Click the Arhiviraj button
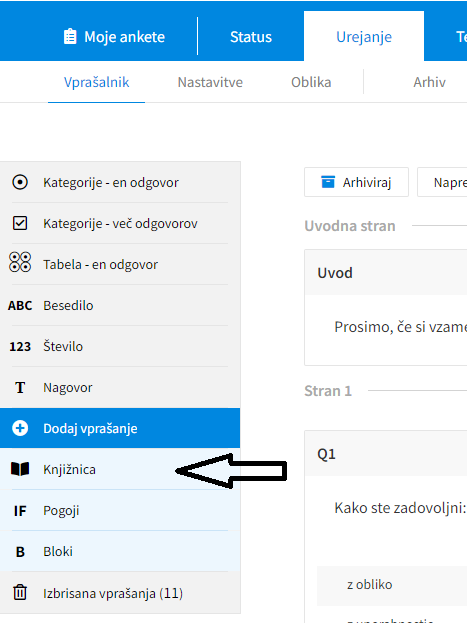 tap(356, 182)
